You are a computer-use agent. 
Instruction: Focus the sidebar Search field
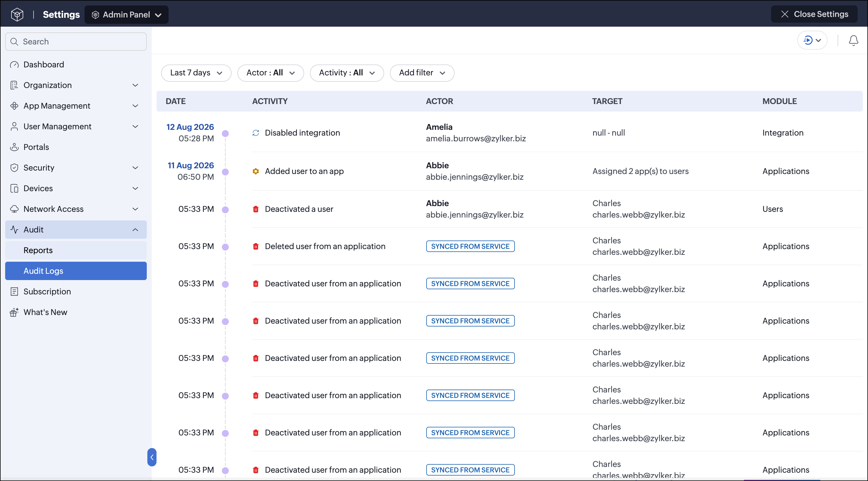pyautogui.click(x=76, y=42)
